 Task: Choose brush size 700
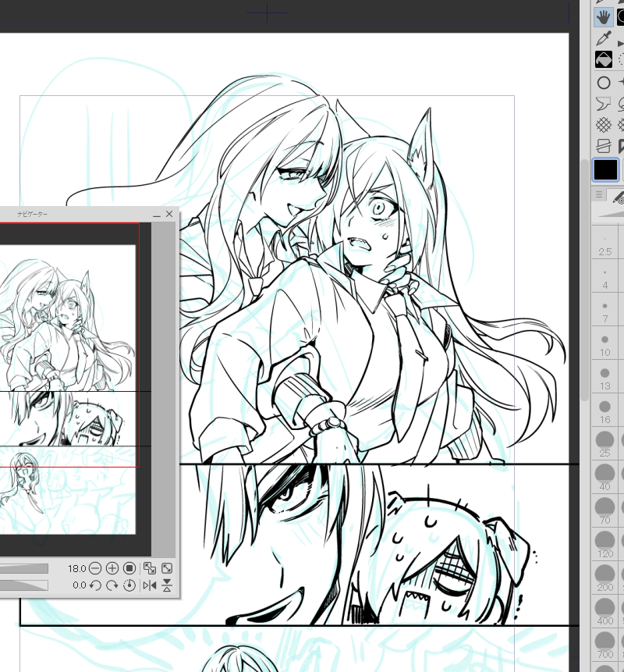[604, 645]
